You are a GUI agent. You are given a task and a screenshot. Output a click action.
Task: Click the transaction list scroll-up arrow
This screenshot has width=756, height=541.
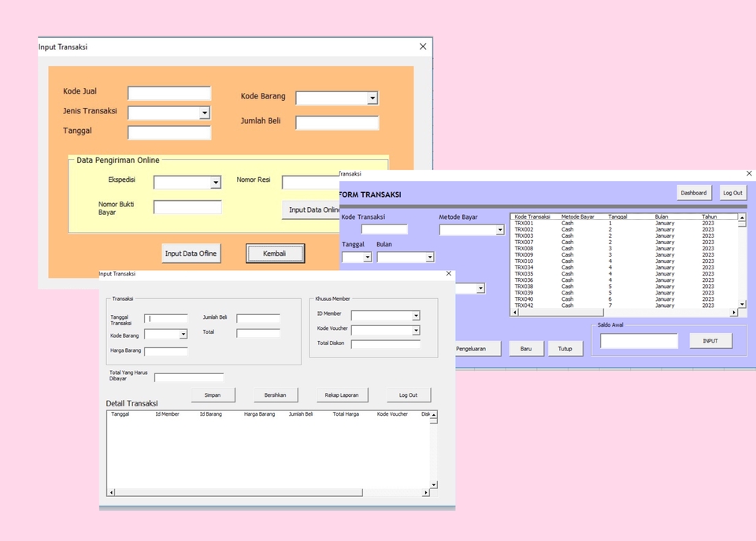[x=742, y=217]
